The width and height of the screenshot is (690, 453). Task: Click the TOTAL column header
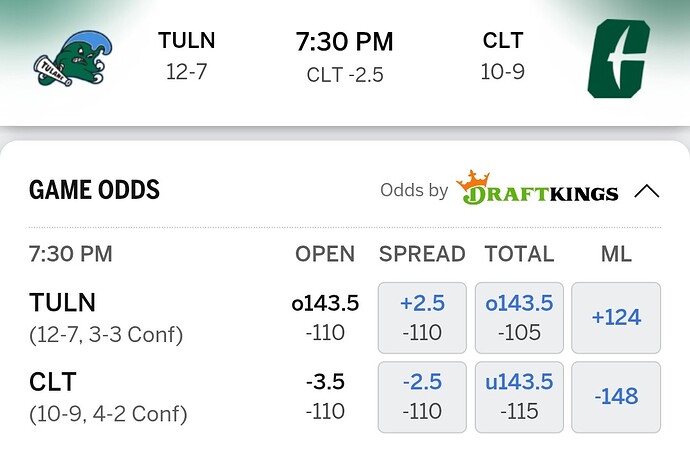(x=519, y=254)
